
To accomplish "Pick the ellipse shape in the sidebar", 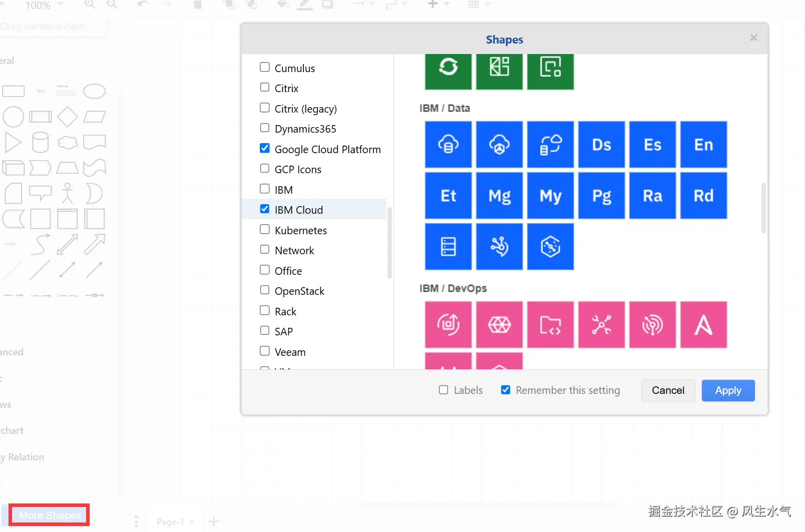I will click(94, 91).
